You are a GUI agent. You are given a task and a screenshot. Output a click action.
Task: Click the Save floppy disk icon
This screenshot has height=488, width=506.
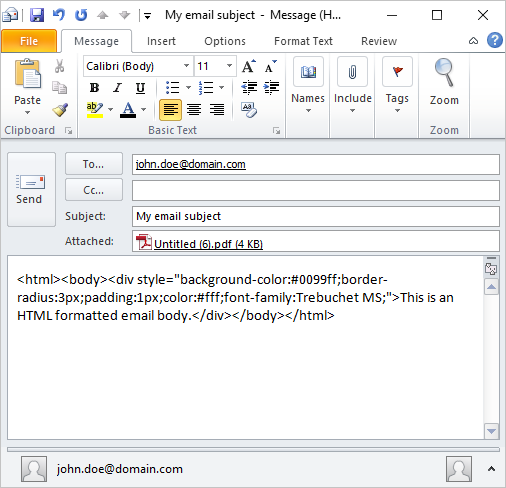37,15
